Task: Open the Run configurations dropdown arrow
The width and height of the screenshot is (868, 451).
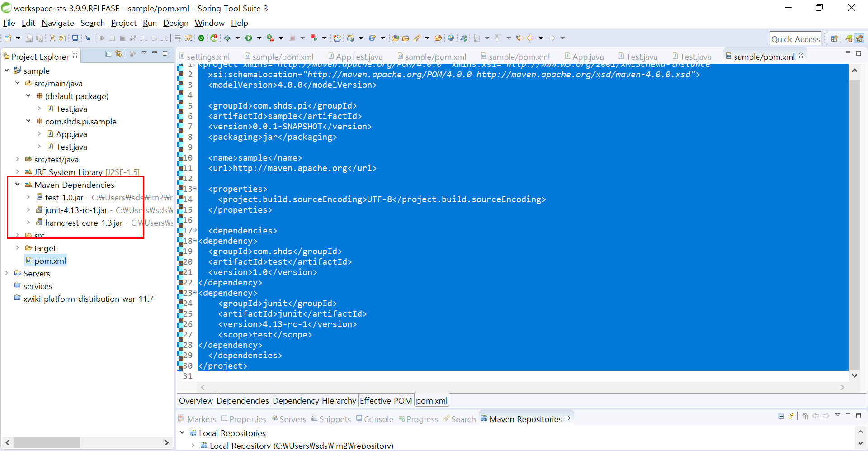Action: tap(259, 38)
